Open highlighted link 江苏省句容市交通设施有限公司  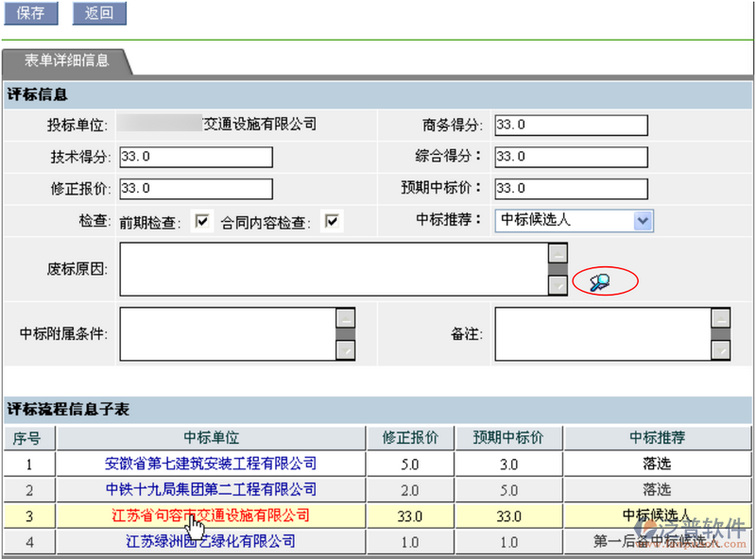point(210,516)
